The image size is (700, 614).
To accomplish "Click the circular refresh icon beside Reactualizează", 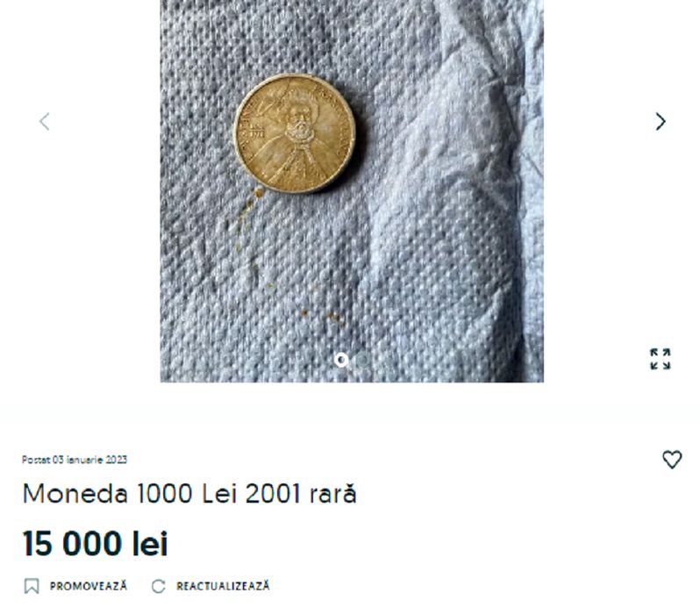I will tap(158, 586).
